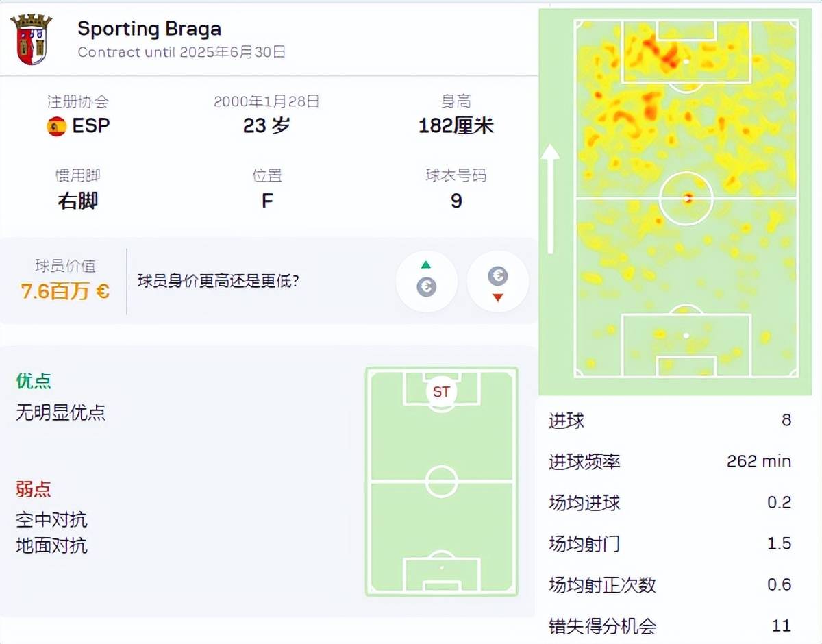This screenshot has height=644, width=822.
Task: Click the red center-circle hotspot on heatmap
Action: (687, 199)
